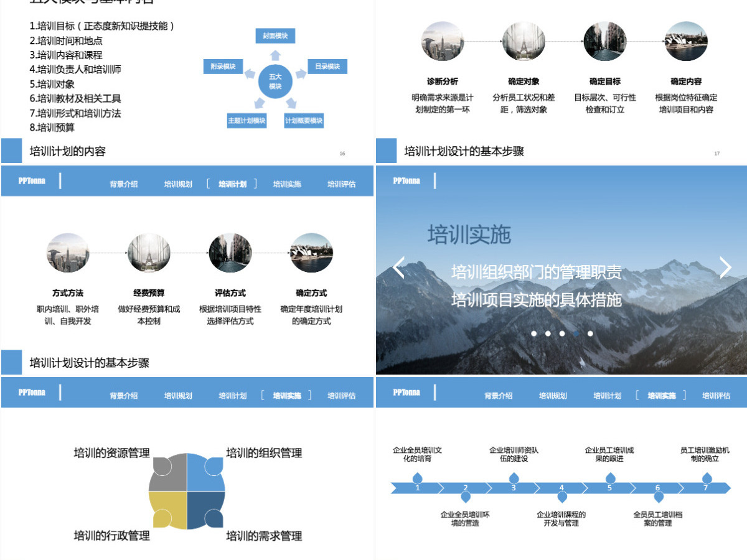
Task: Select bracketed 培训实施 tab on the puzzle slide
Action: (286, 396)
